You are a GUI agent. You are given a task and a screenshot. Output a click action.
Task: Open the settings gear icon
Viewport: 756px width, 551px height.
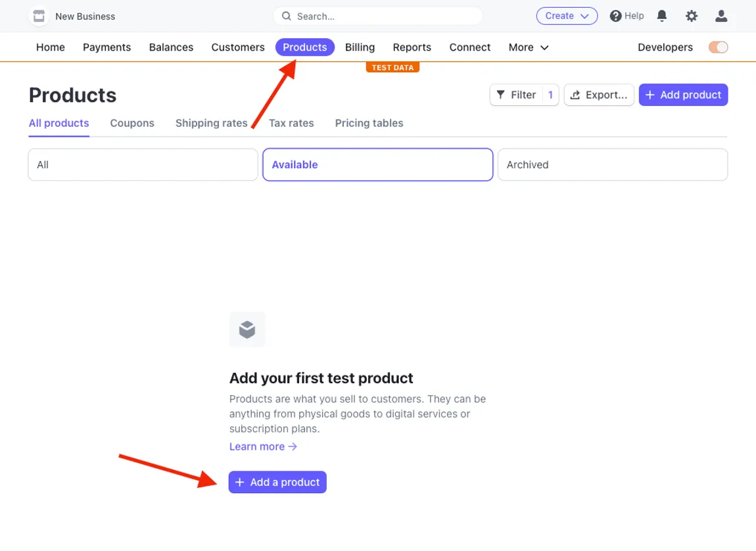click(692, 16)
